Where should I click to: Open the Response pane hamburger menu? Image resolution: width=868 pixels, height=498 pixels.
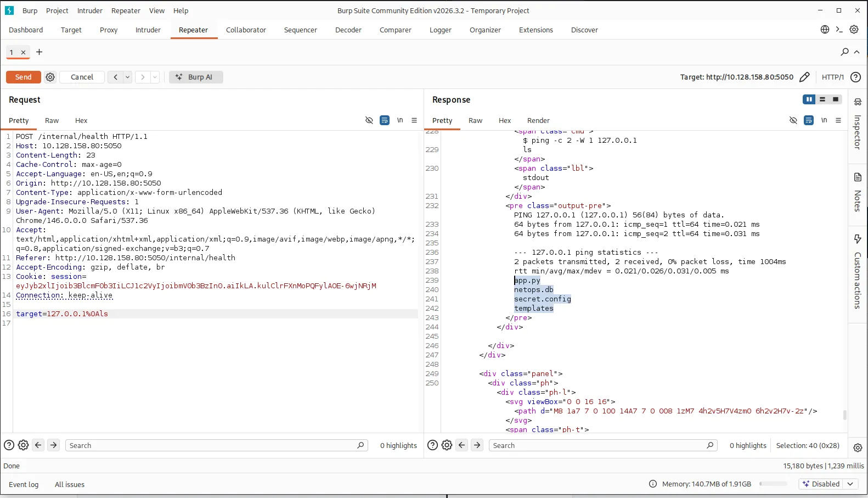tap(838, 120)
